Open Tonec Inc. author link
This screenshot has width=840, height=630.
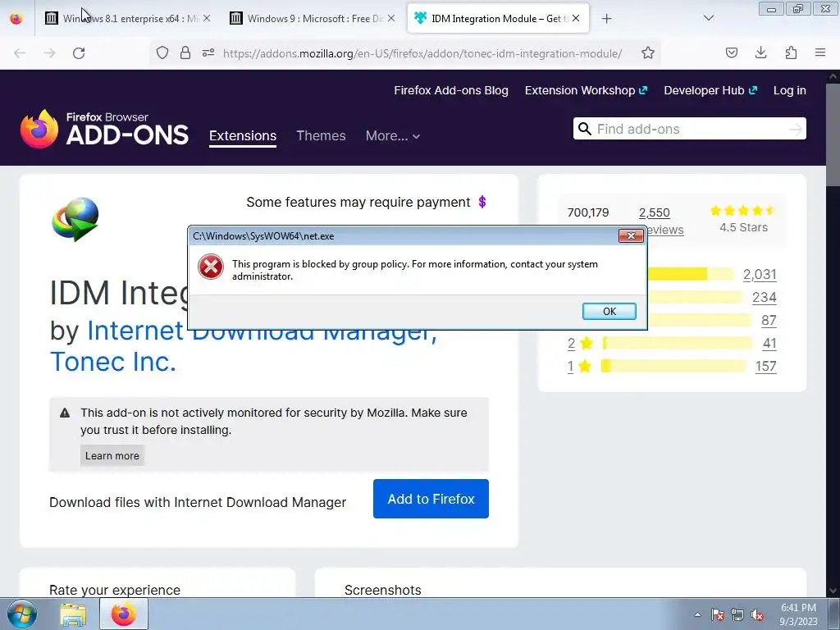coord(113,362)
